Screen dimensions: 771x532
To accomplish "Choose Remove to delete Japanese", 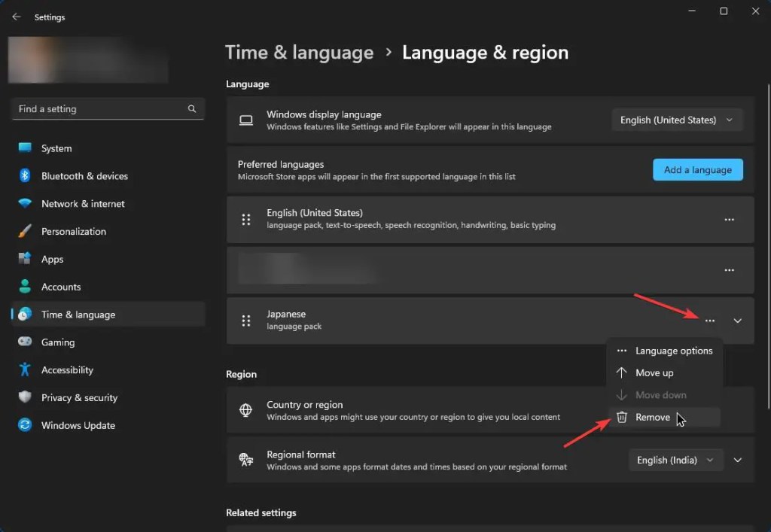I will [x=665, y=417].
